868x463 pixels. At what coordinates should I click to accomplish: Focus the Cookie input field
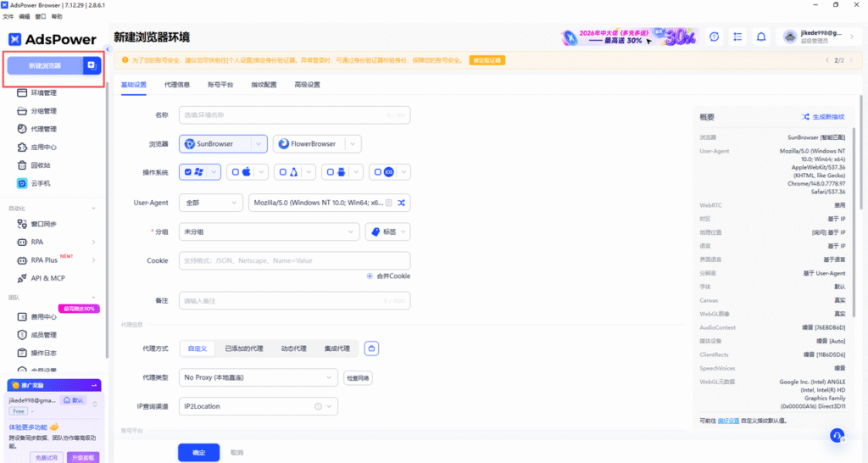point(294,260)
